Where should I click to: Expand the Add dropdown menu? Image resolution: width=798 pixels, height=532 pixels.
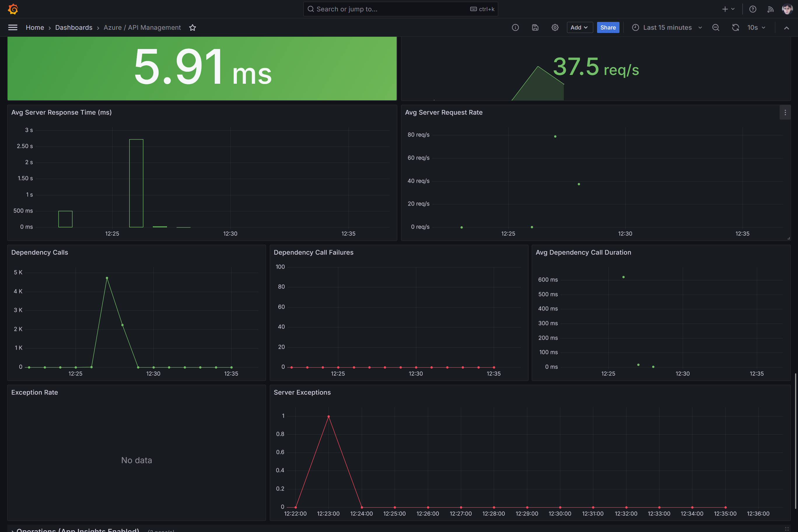579,27
